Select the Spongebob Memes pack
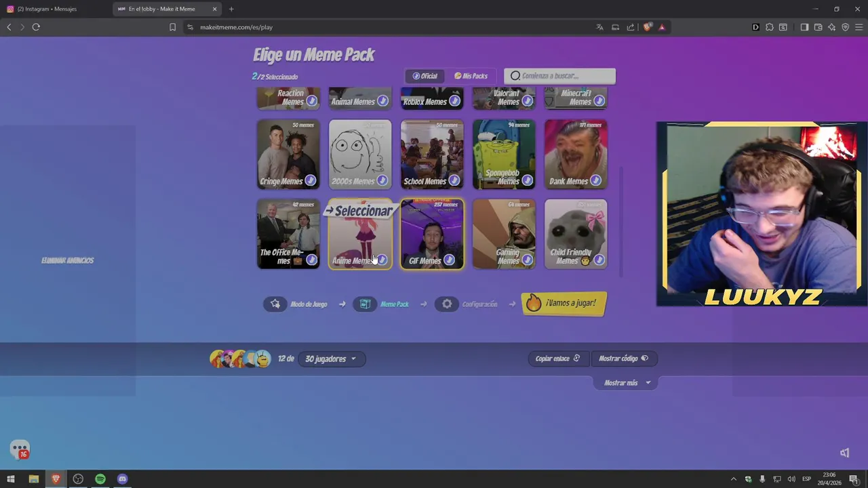 pos(504,154)
